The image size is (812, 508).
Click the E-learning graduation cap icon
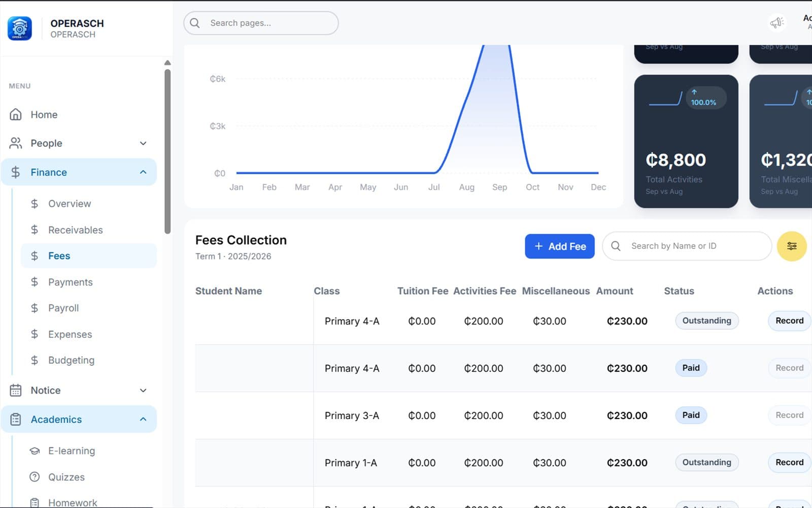(35, 451)
